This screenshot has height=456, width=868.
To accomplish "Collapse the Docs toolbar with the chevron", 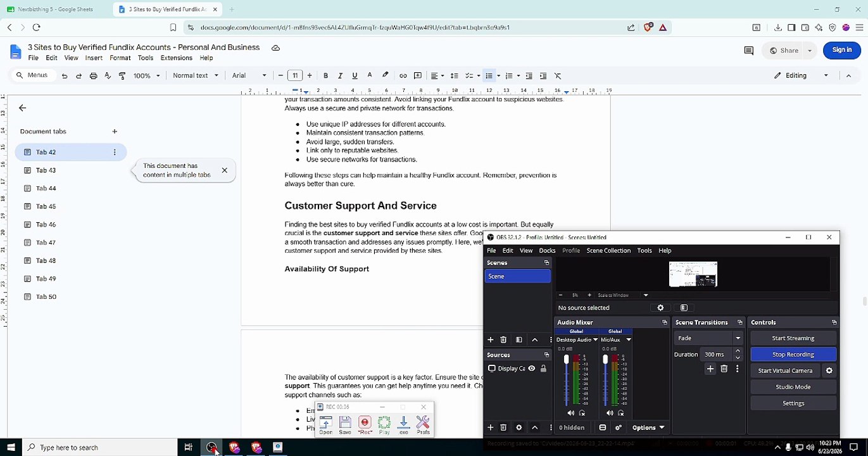I will pyautogui.click(x=848, y=76).
